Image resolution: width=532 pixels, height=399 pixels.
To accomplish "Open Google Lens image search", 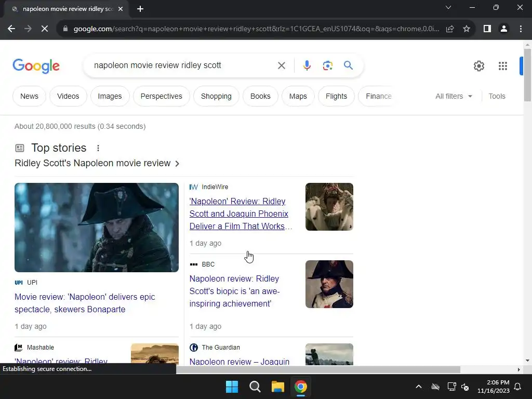I will pos(327,65).
